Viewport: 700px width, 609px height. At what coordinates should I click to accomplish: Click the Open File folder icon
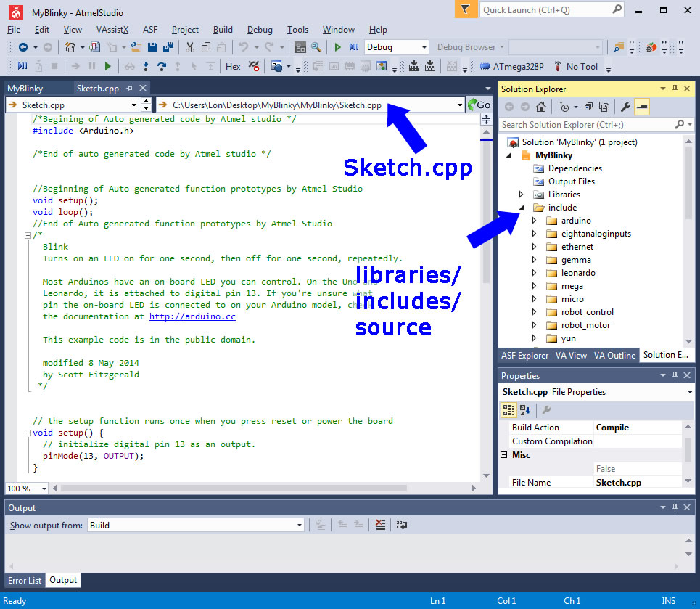tap(136, 47)
